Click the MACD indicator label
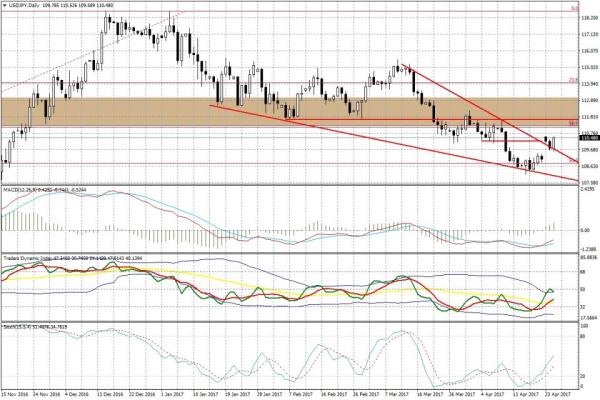This screenshot has height=400, width=600. [10, 189]
